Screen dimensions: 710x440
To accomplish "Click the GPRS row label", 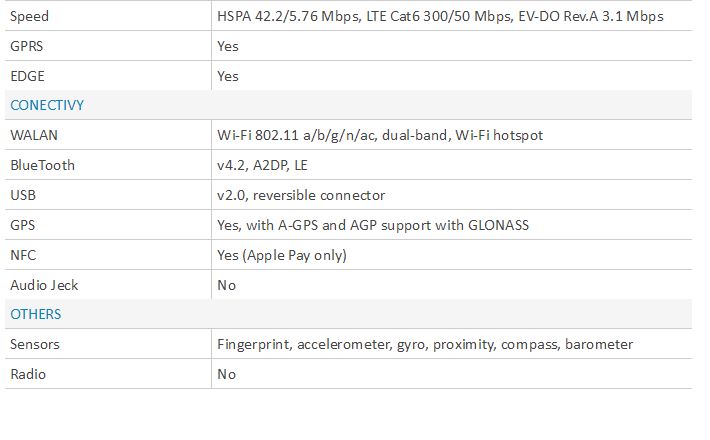I will coord(26,46).
